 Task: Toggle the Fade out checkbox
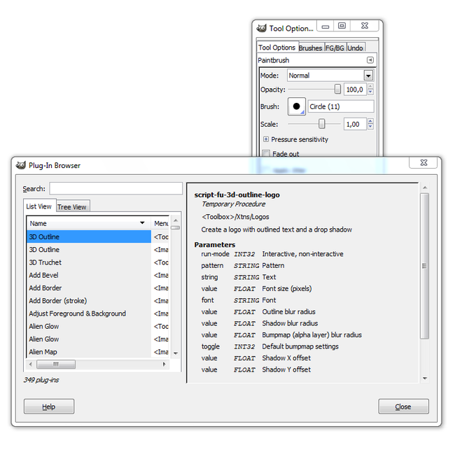click(266, 153)
